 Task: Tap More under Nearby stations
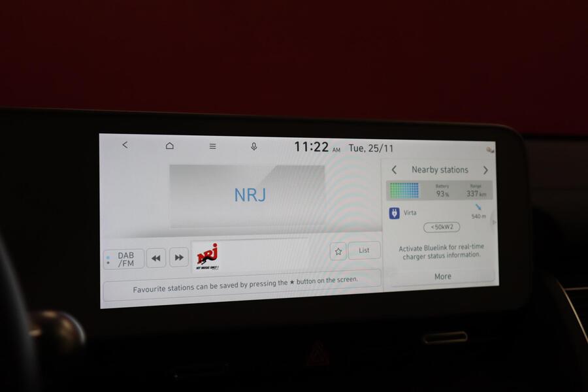(x=442, y=276)
